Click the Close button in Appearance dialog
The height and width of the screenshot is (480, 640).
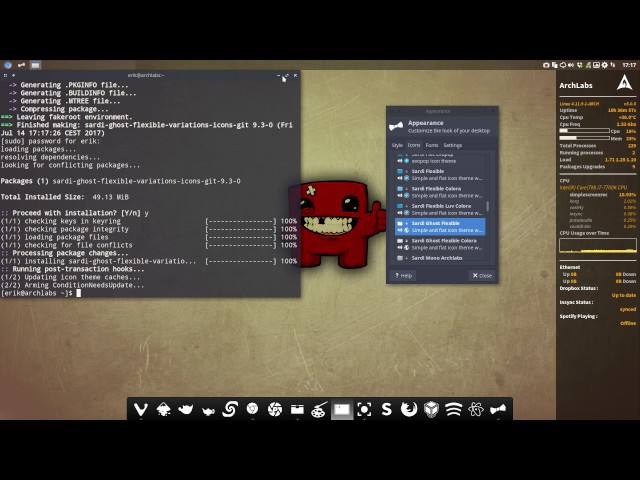[482, 276]
